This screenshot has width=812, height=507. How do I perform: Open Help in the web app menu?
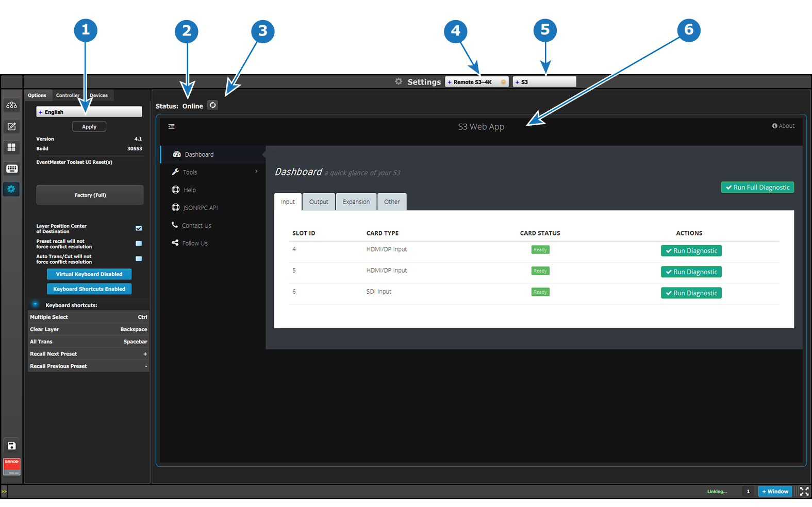[212, 190]
